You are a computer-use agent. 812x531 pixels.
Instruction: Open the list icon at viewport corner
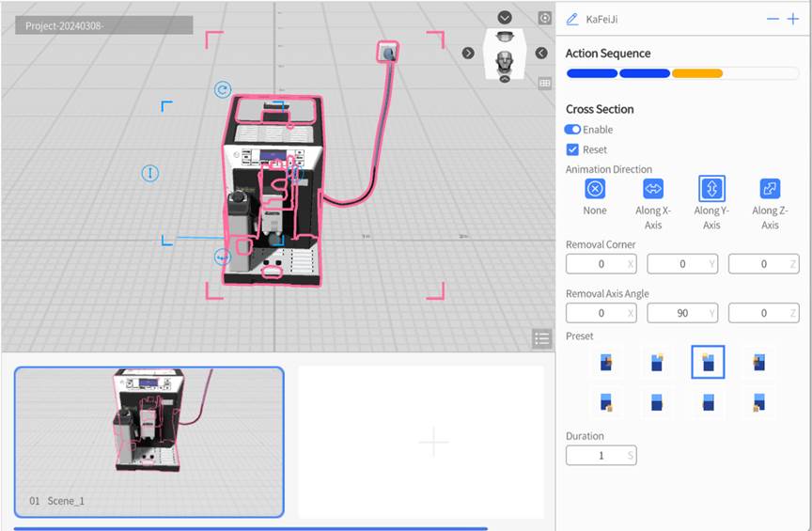(x=540, y=338)
